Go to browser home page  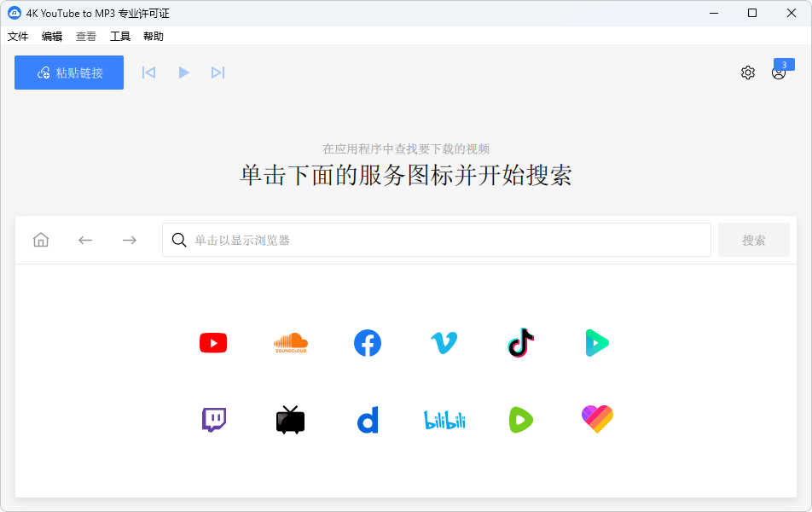point(41,240)
